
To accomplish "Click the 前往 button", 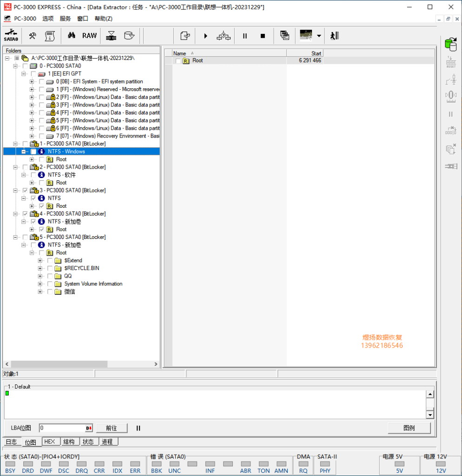I will click(112, 428).
